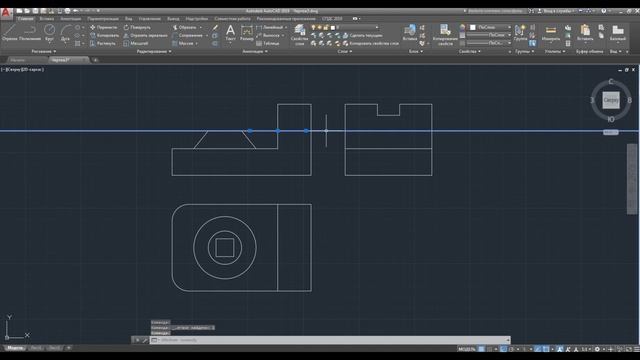Select the Размер (Dimension) tool
The image size is (640, 360).
pos(247,33)
